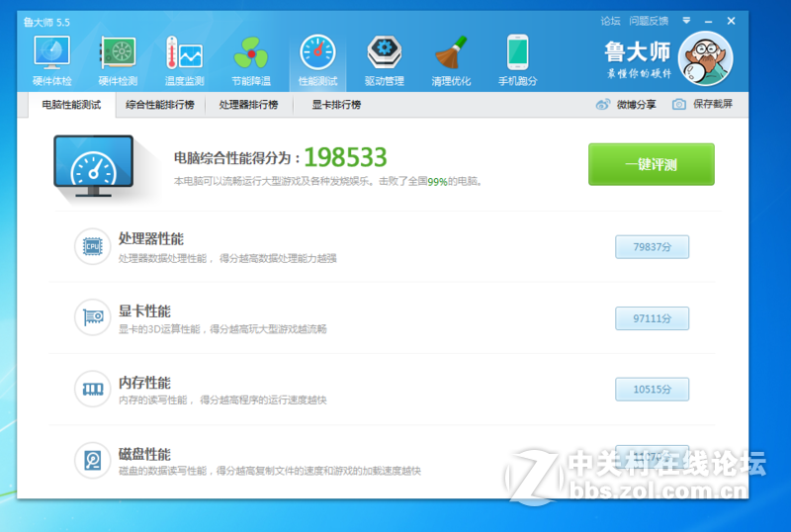Click the 磁盘性能 heading
The width and height of the screenshot is (791, 532).
click(144, 454)
